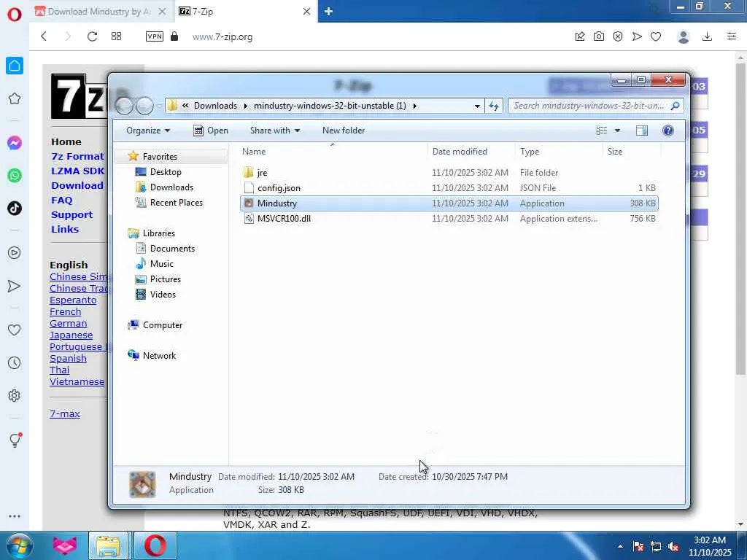The image size is (747, 560).
Task: Select Downloads in Favorites
Action: [171, 187]
